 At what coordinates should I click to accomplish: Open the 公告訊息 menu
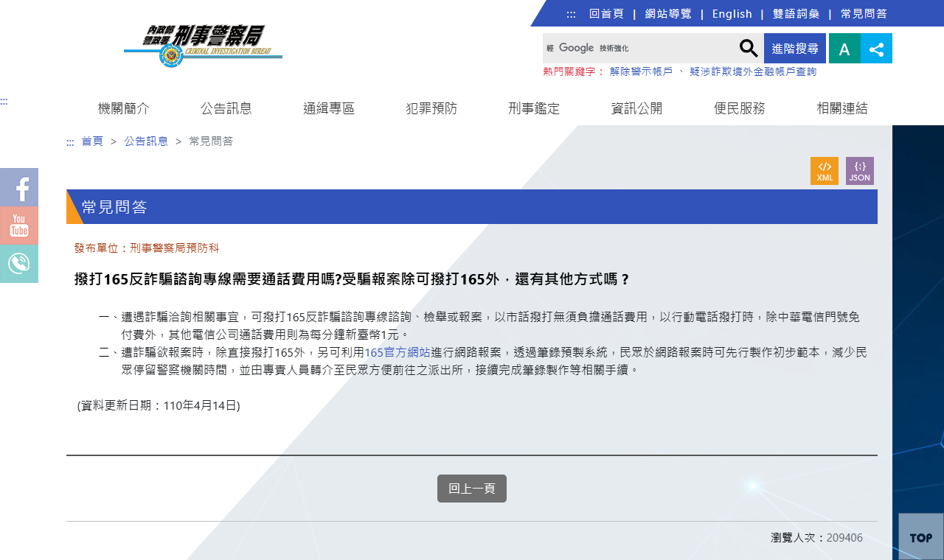coord(226,108)
